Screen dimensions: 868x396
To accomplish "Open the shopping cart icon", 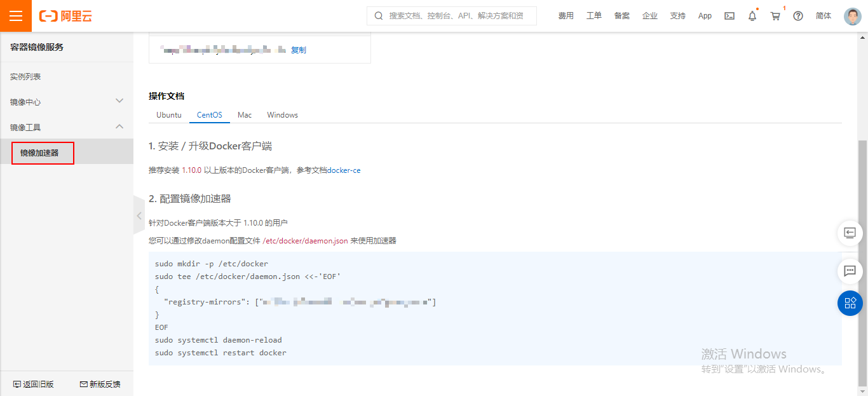I will click(775, 16).
